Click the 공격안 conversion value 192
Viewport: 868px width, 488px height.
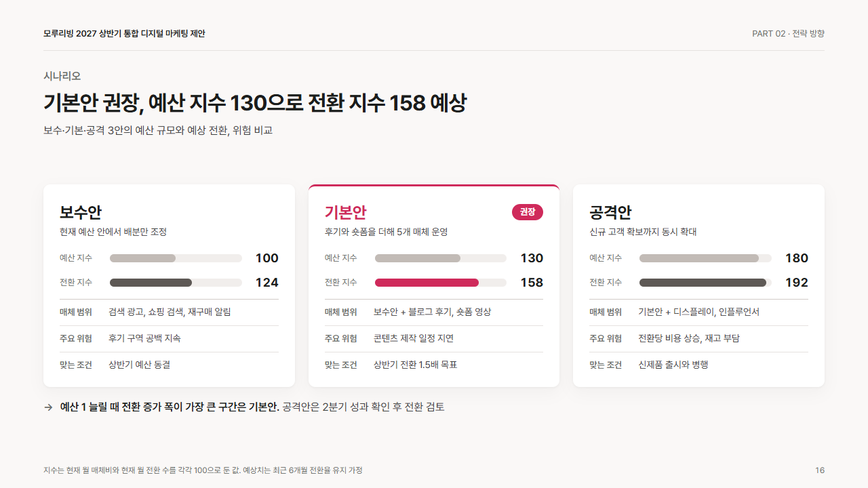coord(797,283)
